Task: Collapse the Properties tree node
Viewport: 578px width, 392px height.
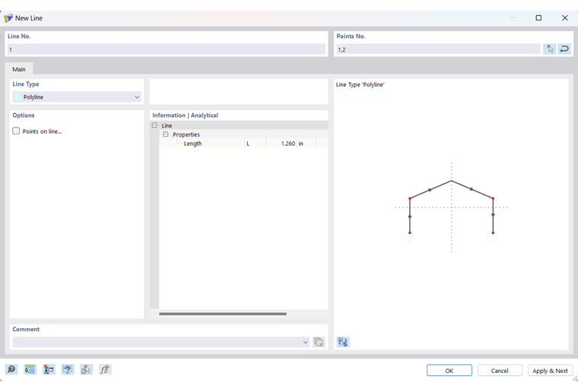Action: coord(166,134)
